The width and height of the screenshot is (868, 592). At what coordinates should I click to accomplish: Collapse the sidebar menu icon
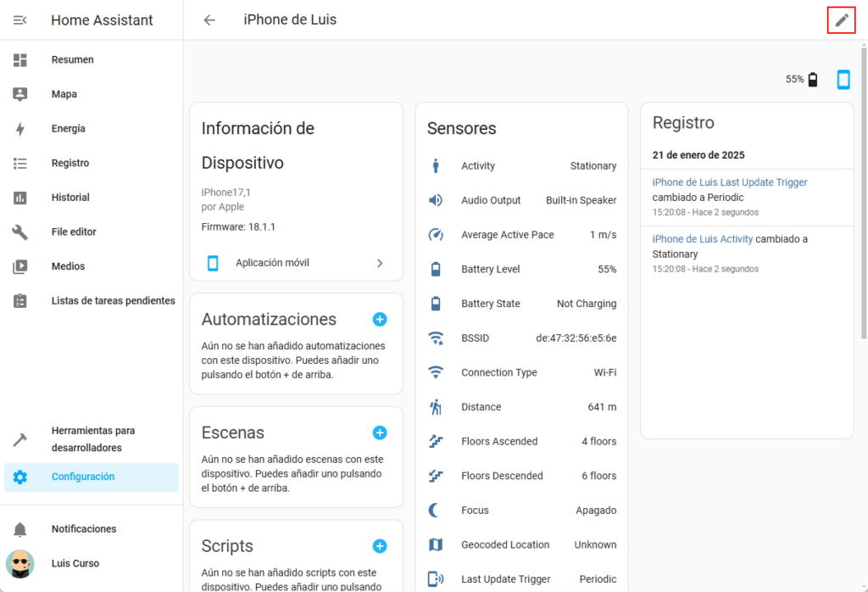click(20, 20)
